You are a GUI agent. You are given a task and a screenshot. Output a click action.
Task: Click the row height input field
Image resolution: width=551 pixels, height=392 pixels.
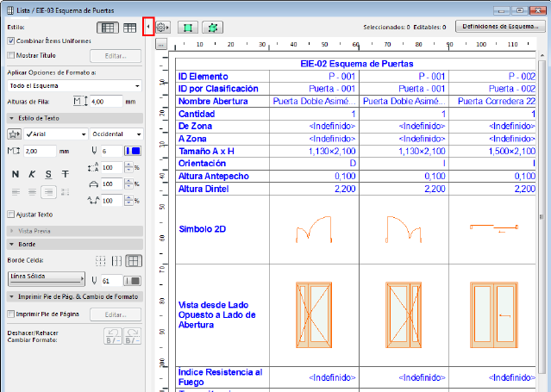(106, 102)
